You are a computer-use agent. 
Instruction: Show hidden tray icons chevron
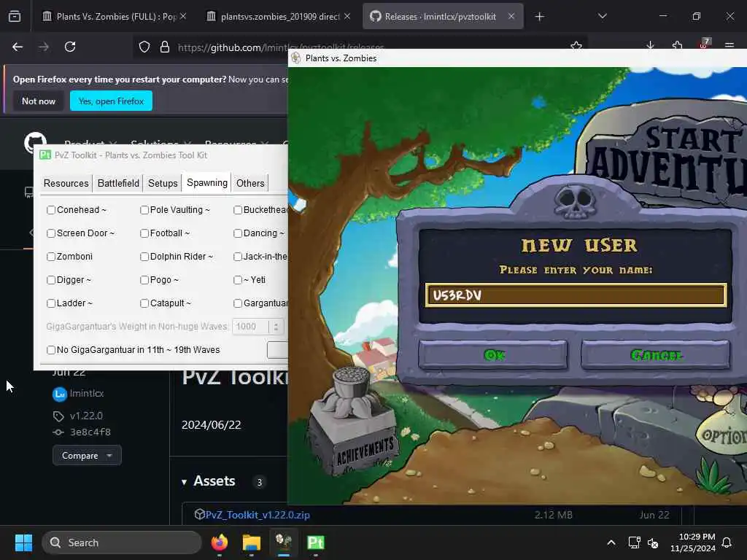[x=611, y=542]
